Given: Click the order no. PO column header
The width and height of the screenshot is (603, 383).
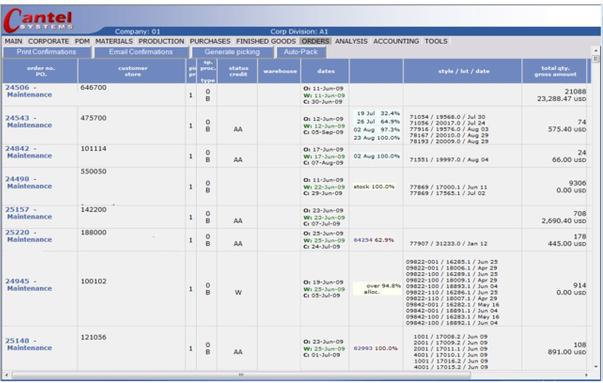Looking at the screenshot, I should pos(40,71).
